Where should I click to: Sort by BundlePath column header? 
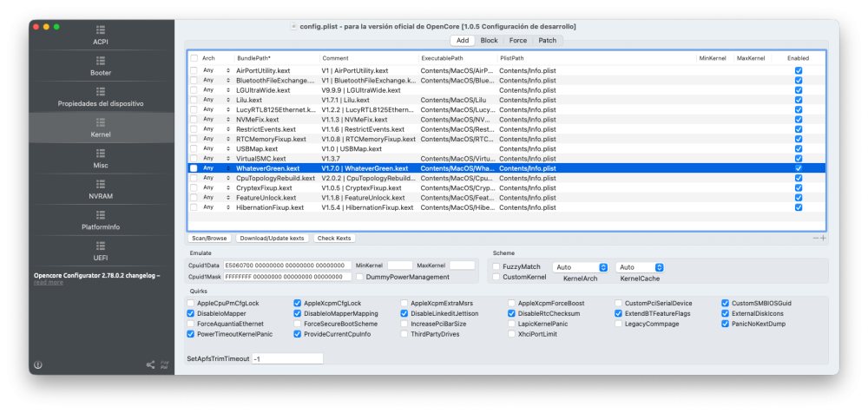click(277, 58)
